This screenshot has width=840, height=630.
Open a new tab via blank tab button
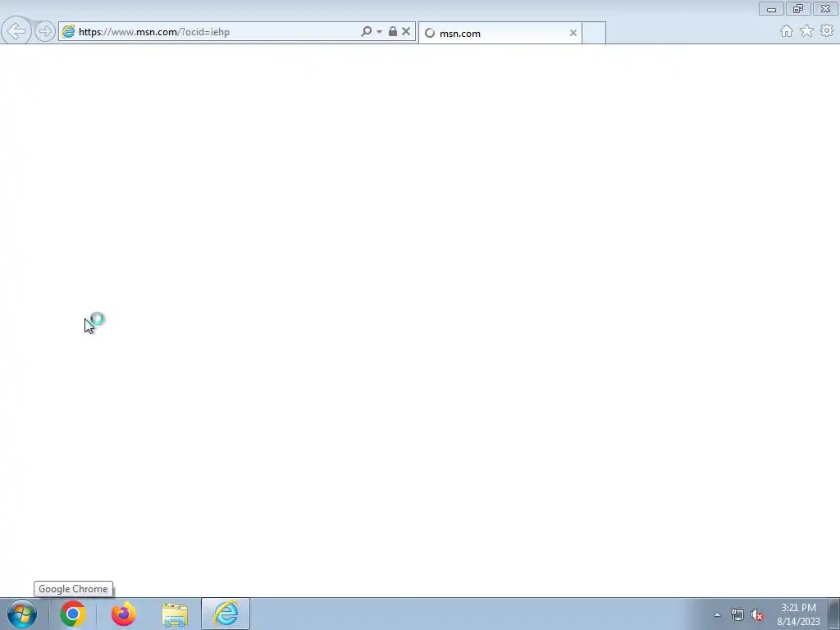(594, 33)
